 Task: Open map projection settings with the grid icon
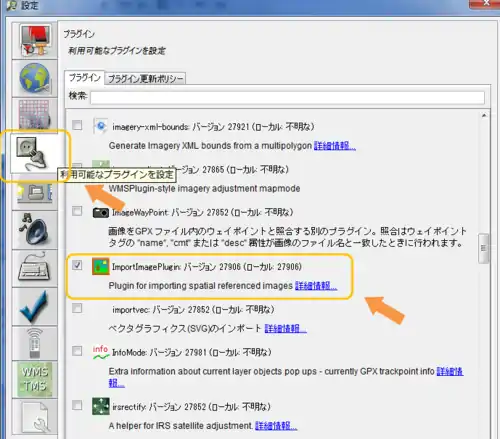coord(35,115)
